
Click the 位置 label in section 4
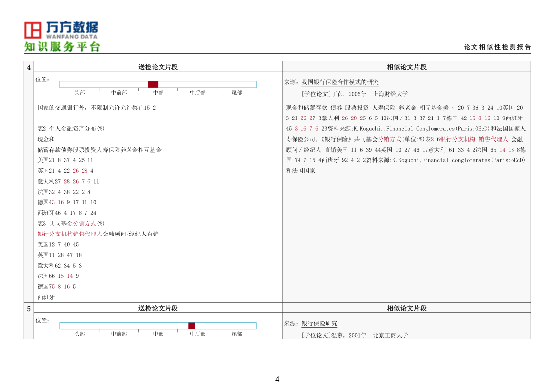(43, 79)
